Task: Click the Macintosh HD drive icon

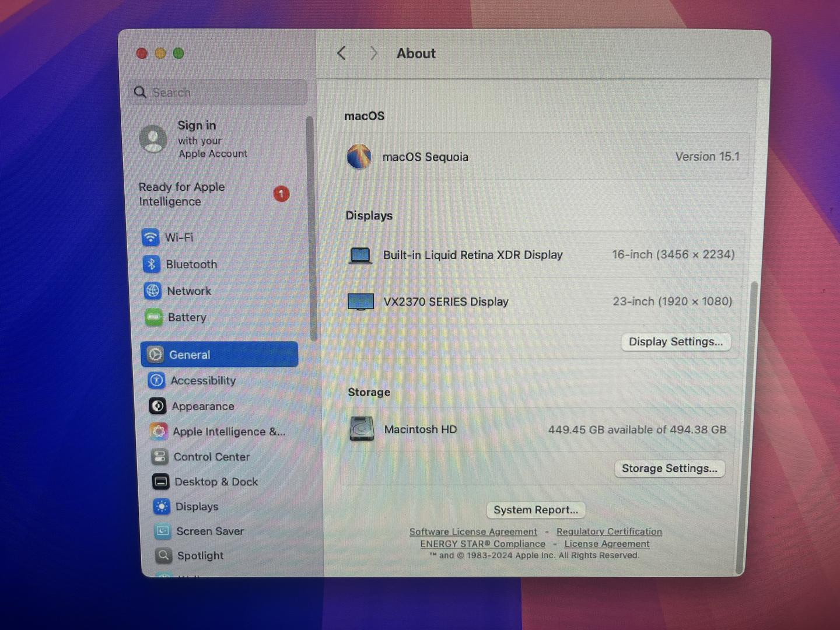Action: tap(362, 429)
